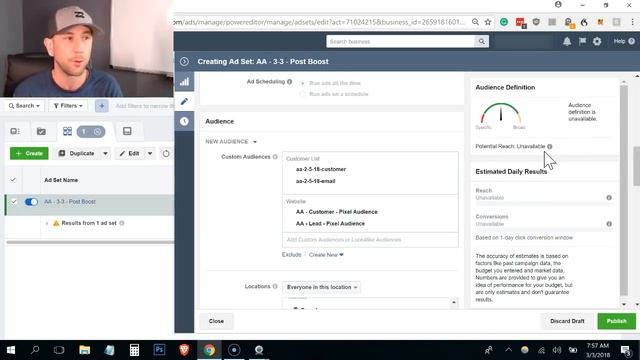The image size is (640, 360).
Task: Open Photoshop from the taskbar
Action: tap(160, 350)
